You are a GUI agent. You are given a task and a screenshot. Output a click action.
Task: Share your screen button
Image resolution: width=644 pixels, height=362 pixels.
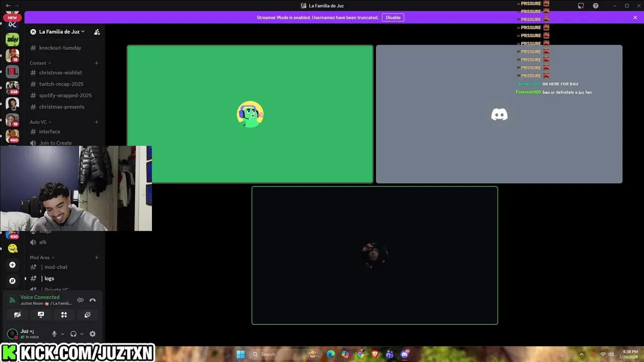click(x=41, y=315)
